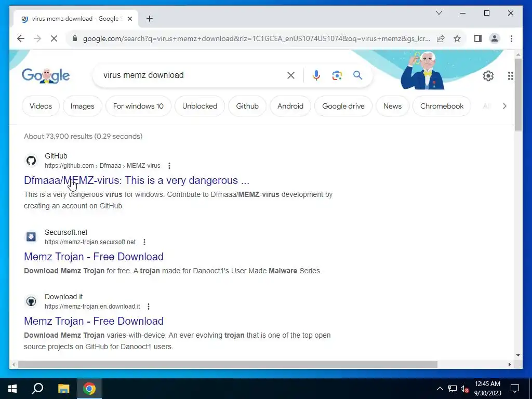This screenshot has height=399, width=532.
Task: Clear the search box text
Action: point(291,75)
